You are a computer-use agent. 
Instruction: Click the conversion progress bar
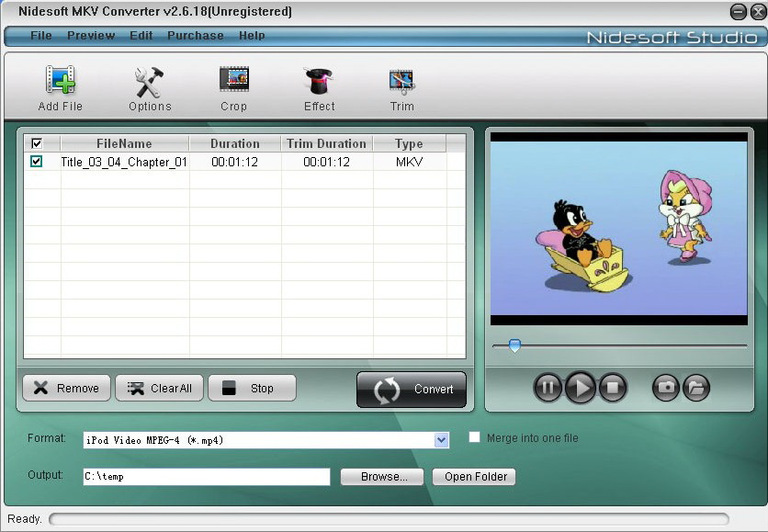tap(389, 519)
